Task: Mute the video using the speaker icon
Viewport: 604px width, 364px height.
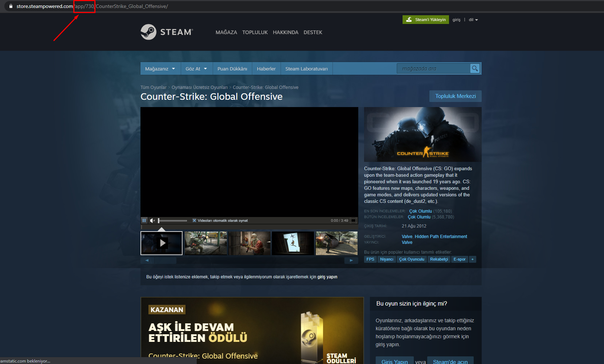Action: point(152,220)
